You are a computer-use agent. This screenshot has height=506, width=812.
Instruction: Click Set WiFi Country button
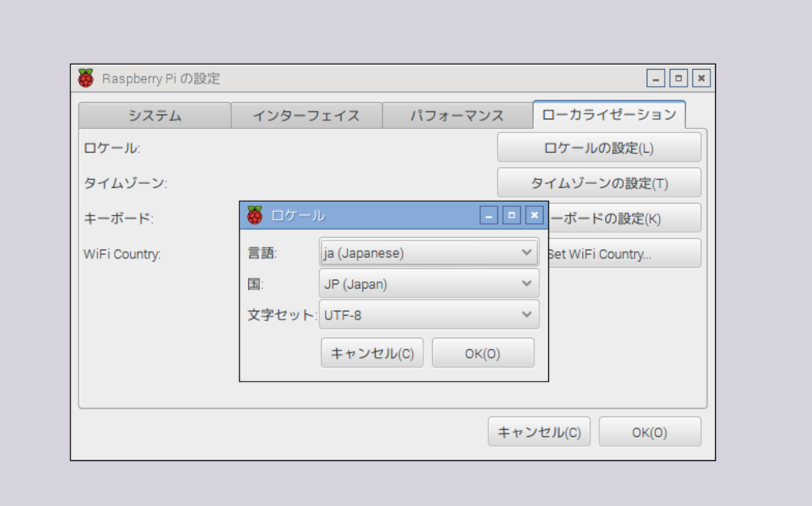point(625,253)
